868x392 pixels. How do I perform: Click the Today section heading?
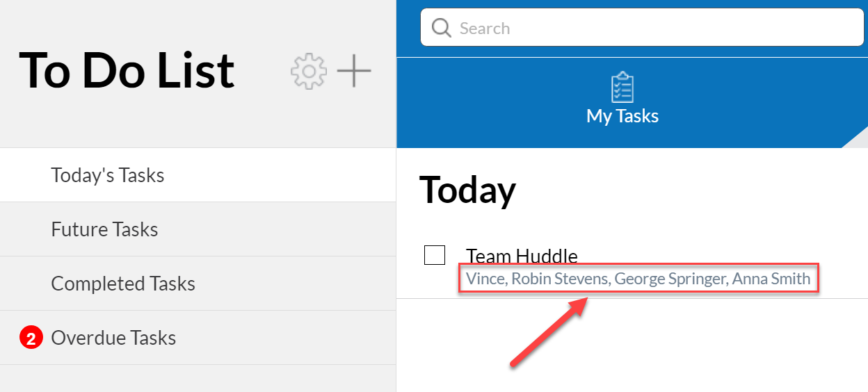tap(467, 190)
